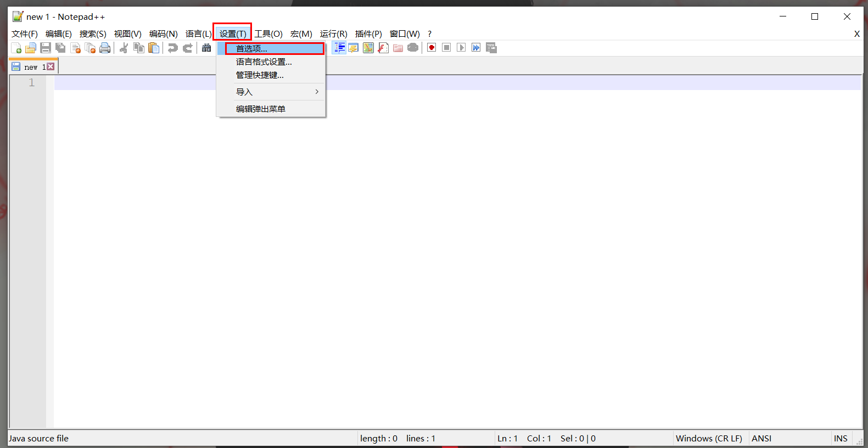Select 语言格式设置... menu entry
Screen dimensions: 868x448
(x=271, y=62)
